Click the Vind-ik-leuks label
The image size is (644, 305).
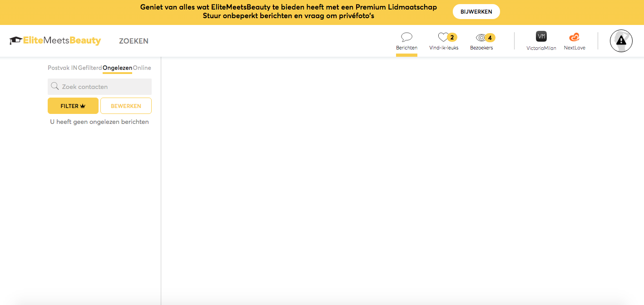point(444,48)
